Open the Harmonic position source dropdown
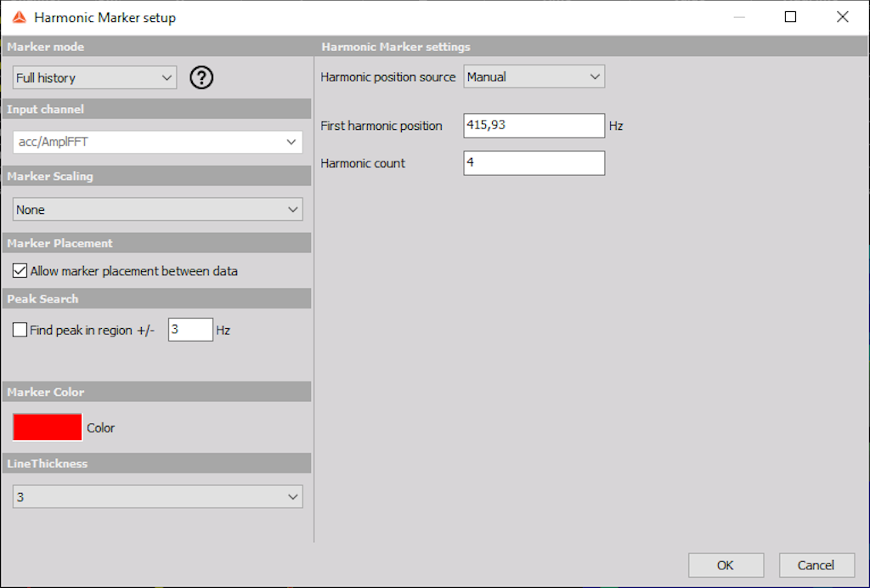Viewport: 870px width, 588px height. click(x=534, y=76)
